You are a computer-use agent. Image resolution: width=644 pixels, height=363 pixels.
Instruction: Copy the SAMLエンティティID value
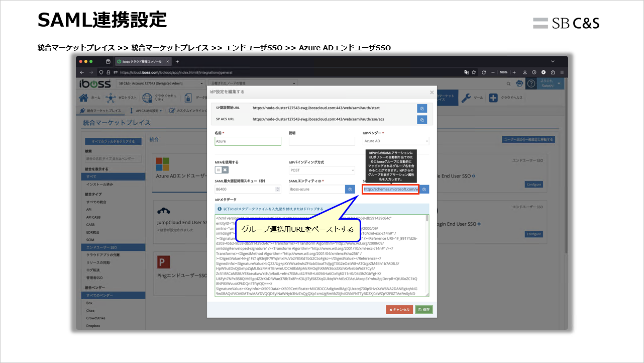[350, 189]
